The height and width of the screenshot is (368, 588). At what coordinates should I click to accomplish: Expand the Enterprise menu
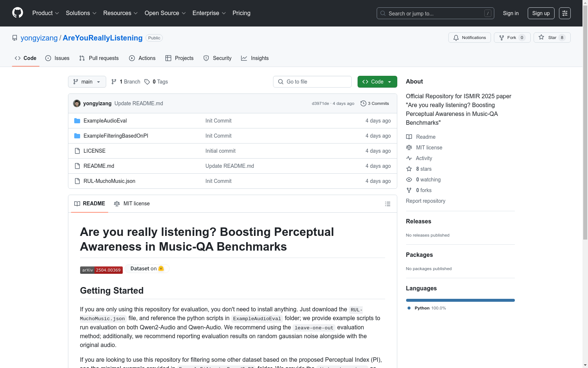tap(209, 13)
